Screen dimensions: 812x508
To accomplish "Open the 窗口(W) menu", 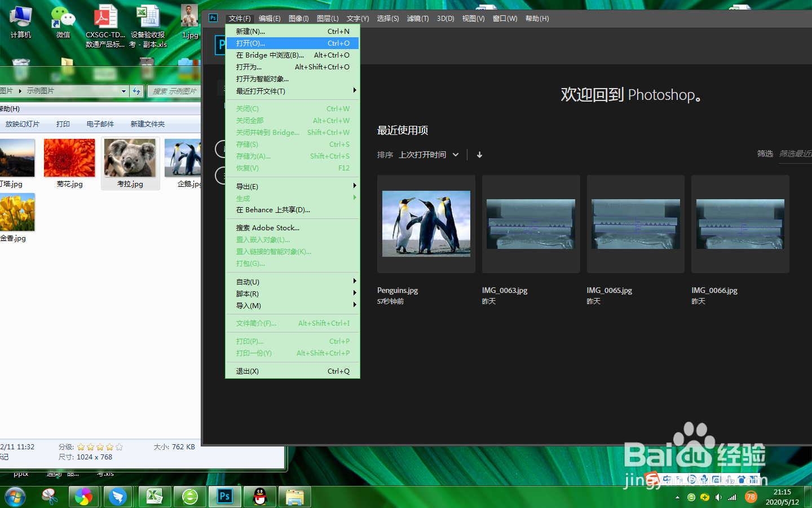I will tap(505, 19).
